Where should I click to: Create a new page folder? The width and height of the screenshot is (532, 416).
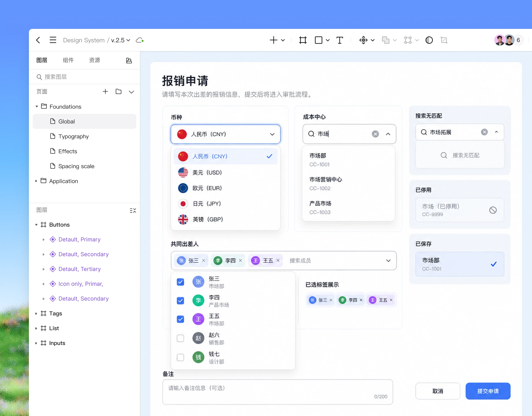point(119,92)
